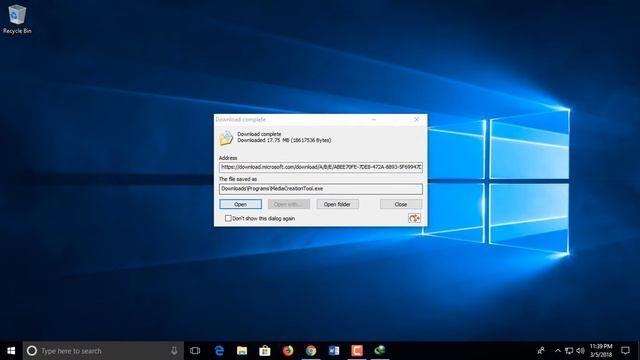
Task: Open the Recycle Bin desktop icon
Action: pos(17,19)
